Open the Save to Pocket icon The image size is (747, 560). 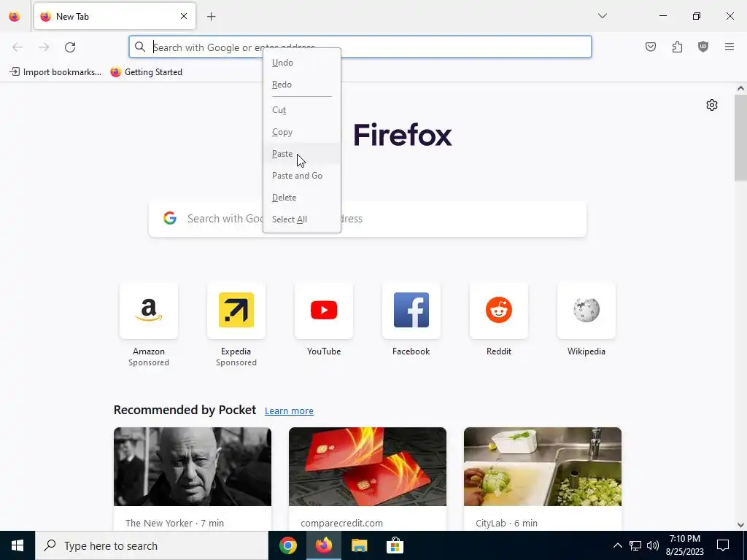click(x=650, y=47)
